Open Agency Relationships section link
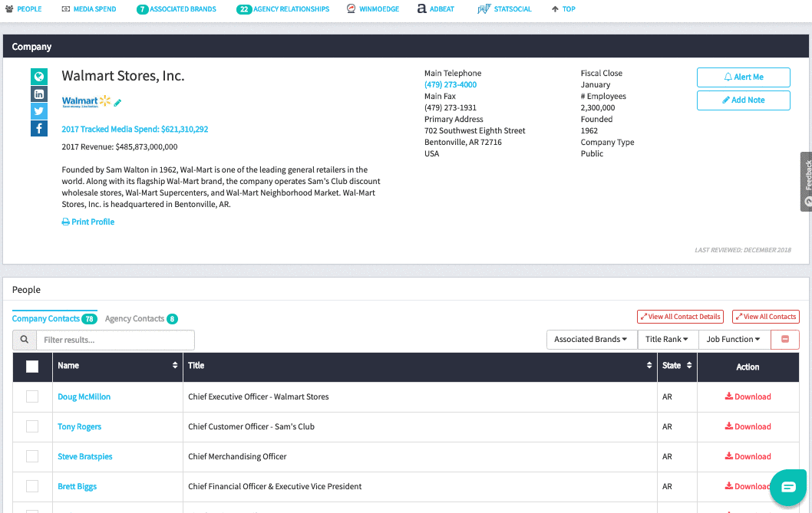The image size is (812, 513). pyautogui.click(x=282, y=8)
